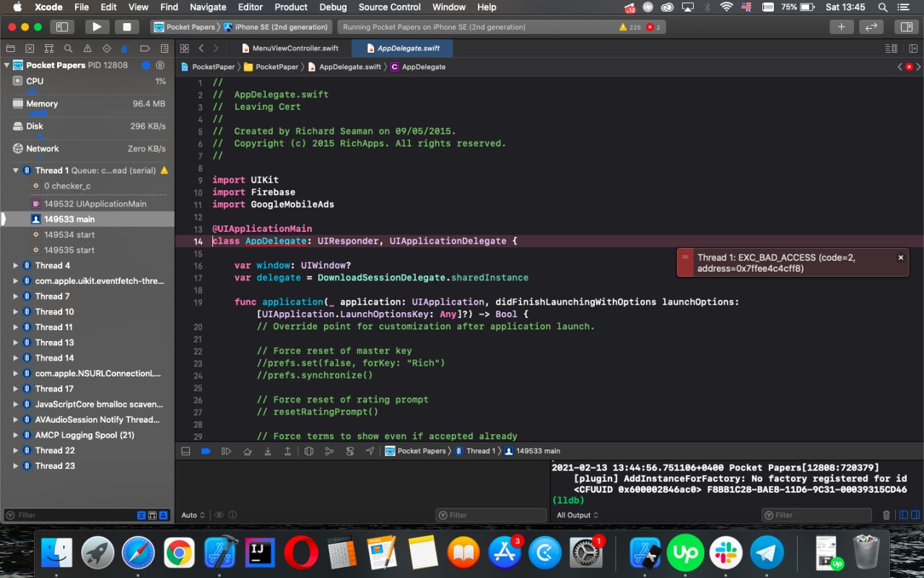
Task: Step over the current line
Action: click(248, 451)
